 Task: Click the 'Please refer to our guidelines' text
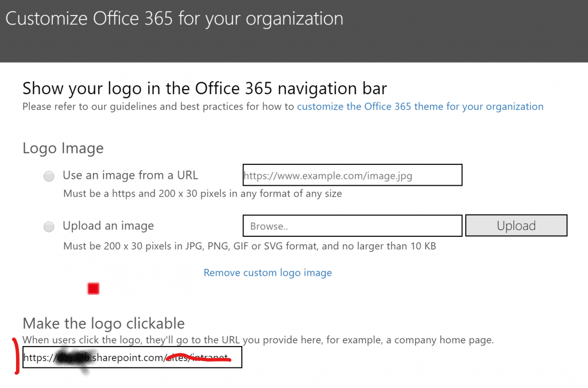click(x=158, y=106)
